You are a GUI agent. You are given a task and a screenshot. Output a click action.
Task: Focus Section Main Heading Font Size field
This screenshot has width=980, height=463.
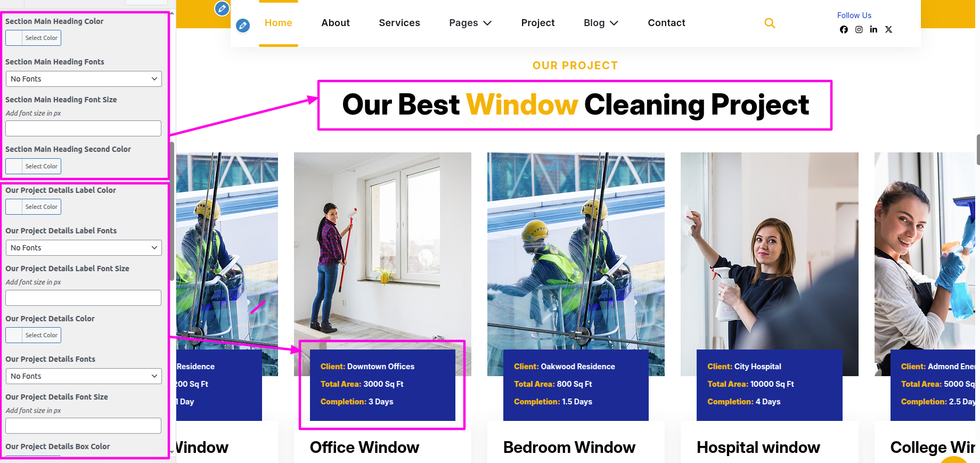click(x=84, y=128)
